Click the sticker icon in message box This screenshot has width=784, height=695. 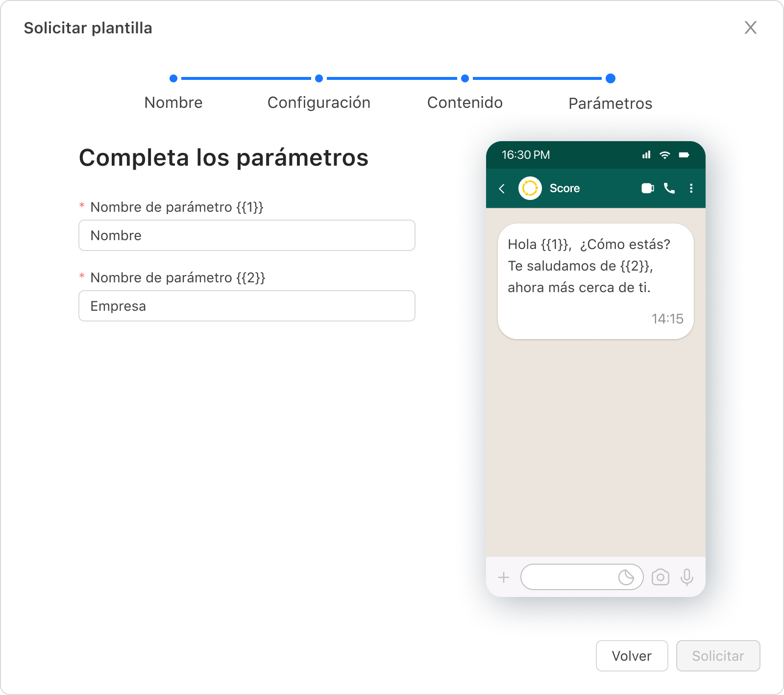tap(626, 577)
